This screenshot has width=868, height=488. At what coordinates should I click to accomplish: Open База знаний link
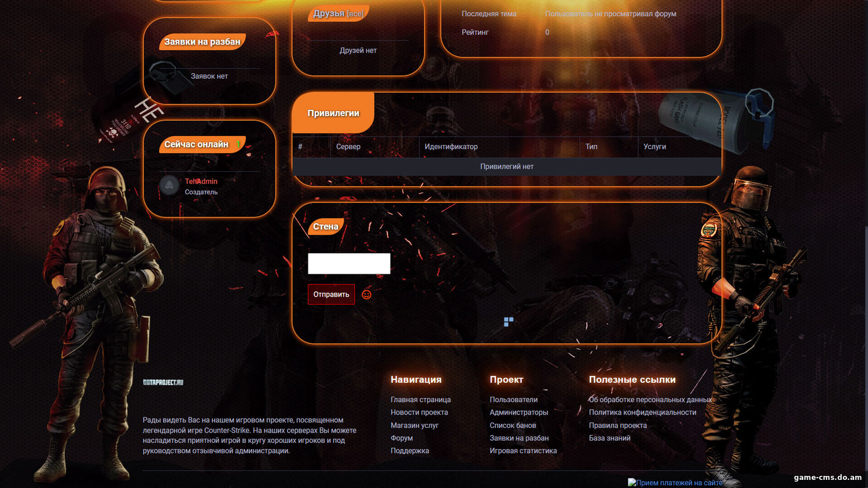[609, 438]
